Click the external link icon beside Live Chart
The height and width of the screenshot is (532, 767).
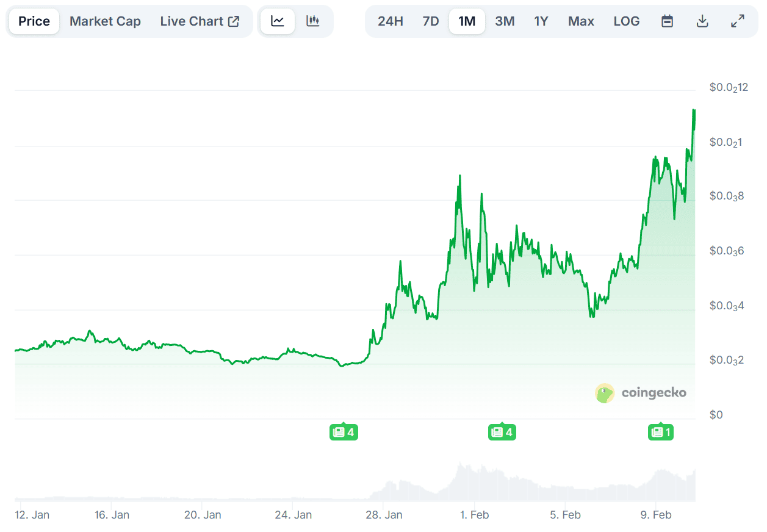234,20
